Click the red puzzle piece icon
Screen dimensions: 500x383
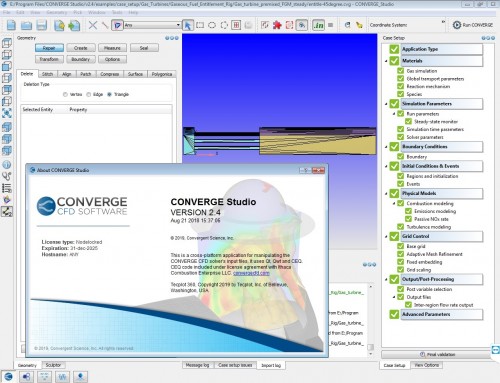coord(277,25)
